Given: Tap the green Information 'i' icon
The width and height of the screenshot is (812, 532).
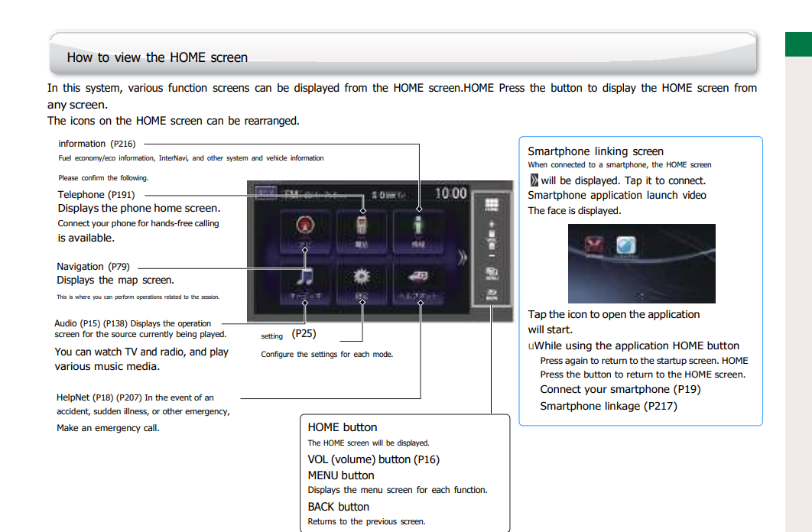Looking at the screenshot, I should 420,226.
